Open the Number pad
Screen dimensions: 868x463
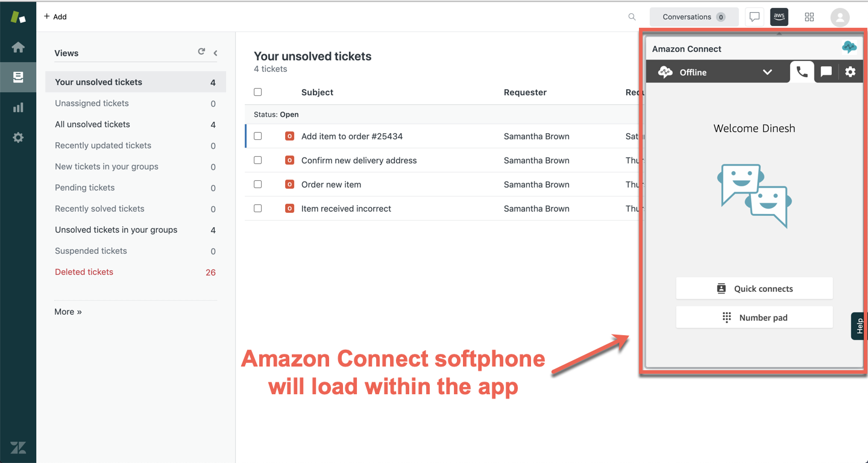click(754, 318)
